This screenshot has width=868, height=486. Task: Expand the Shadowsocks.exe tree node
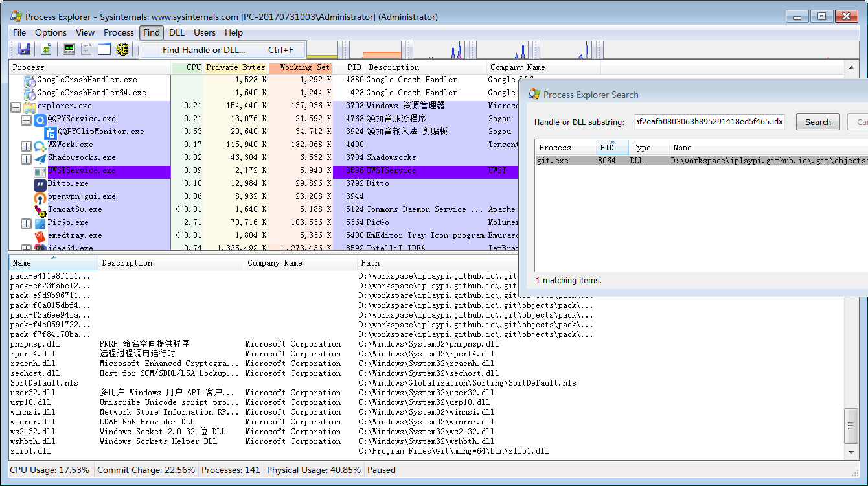pos(26,159)
